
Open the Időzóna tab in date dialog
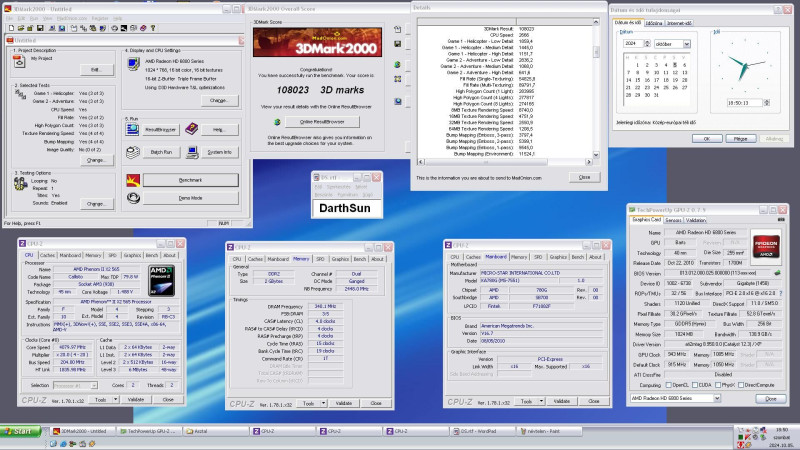coord(654,23)
